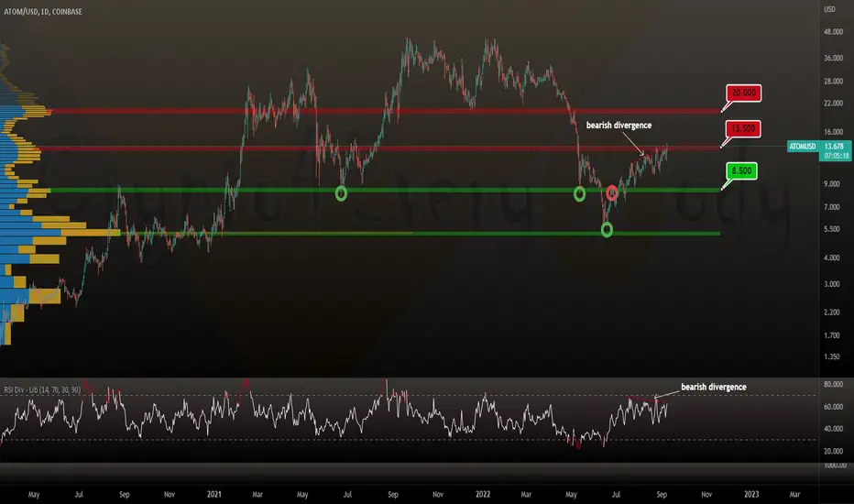Click the Nov label just before 2023
Viewport: 854px width, 504px height.
[x=706, y=494]
